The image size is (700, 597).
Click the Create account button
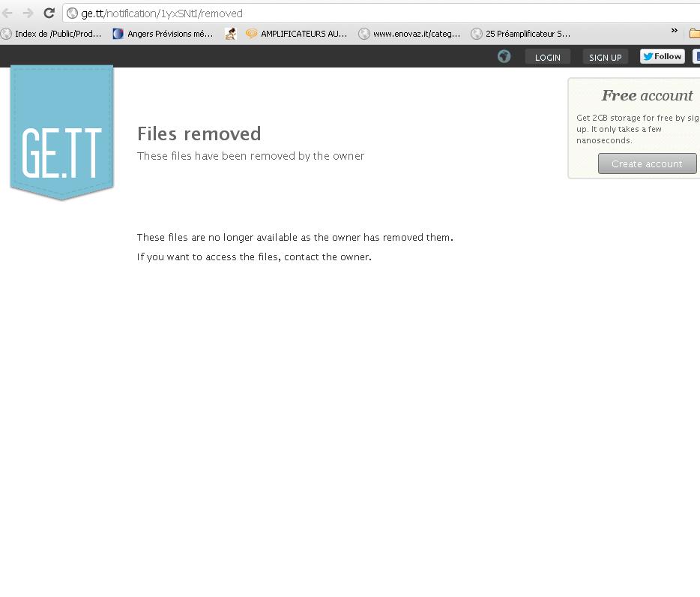pos(648,163)
